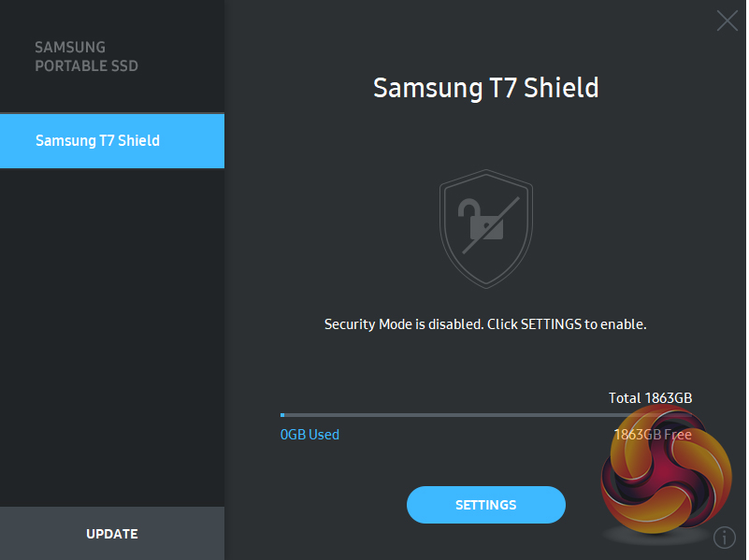Click the SAMSUNG word in the sidebar header
The width and height of the screenshot is (749, 560).
coord(70,47)
